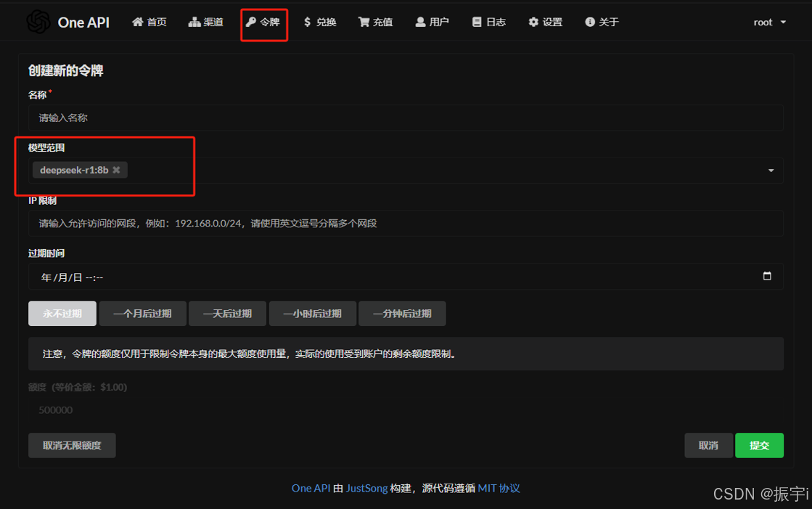
Task: Click the green 提交 submit button
Action: [759, 445]
